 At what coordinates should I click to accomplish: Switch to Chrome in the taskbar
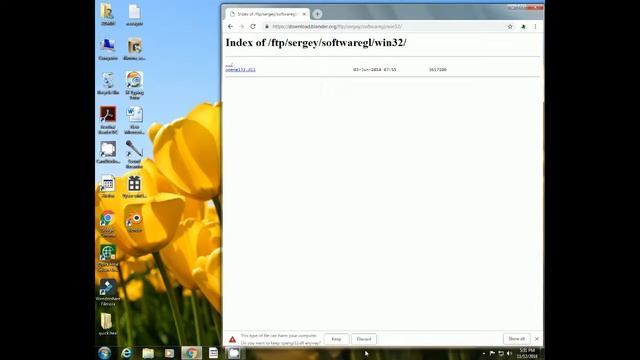(191, 353)
